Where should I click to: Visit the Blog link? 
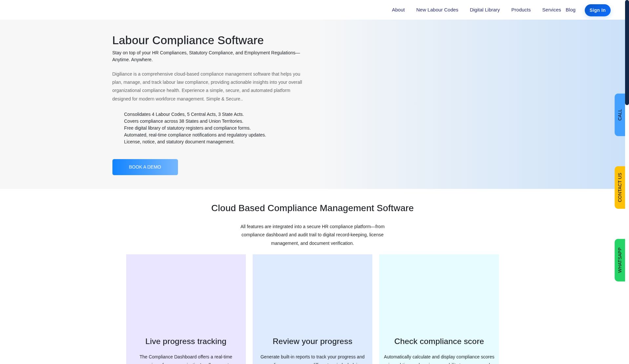570,10
